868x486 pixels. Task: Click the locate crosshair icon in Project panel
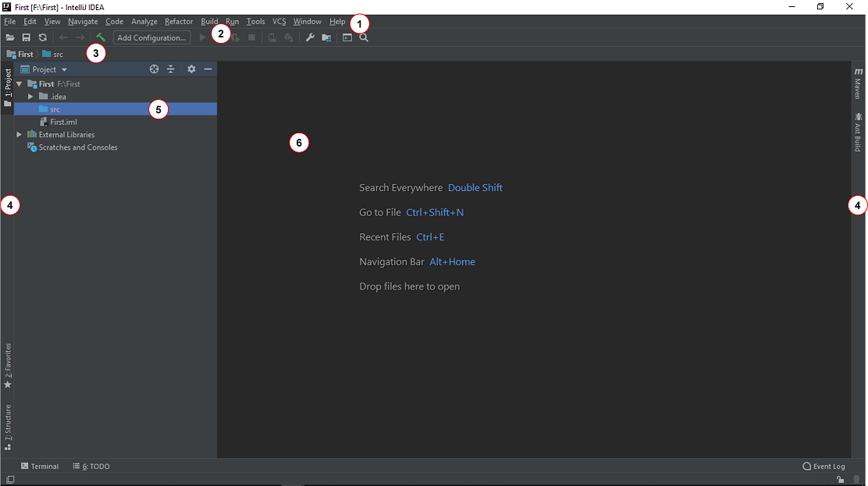coord(154,69)
